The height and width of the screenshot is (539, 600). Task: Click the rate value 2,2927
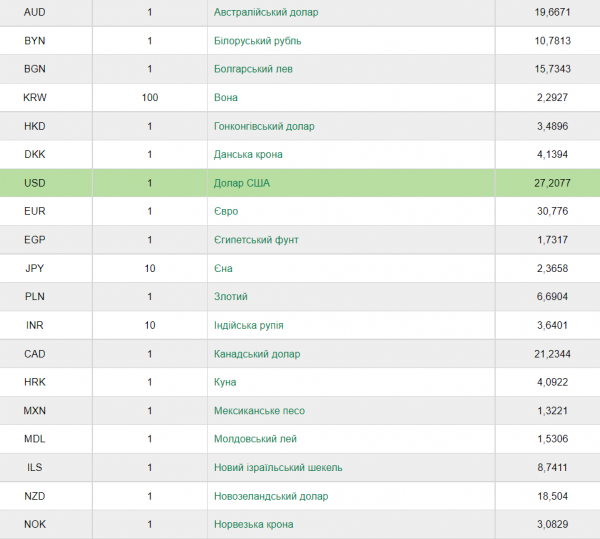[x=553, y=98]
